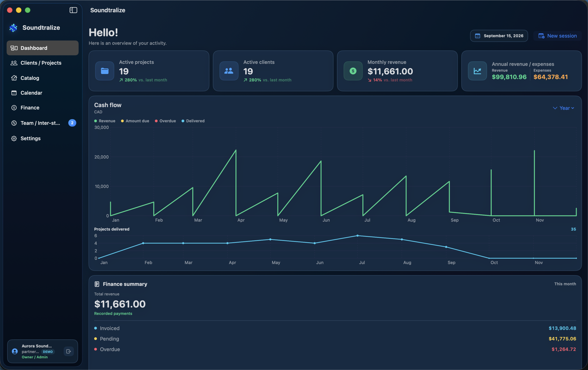Image resolution: width=588 pixels, height=370 pixels.
Task: Click the Active projects folder icon
Action: pos(105,71)
